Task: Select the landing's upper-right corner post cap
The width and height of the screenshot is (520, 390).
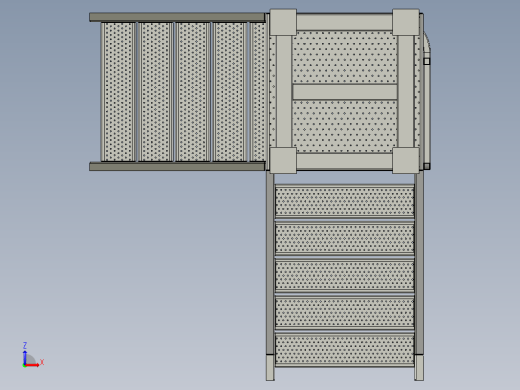Action: point(406,22)
